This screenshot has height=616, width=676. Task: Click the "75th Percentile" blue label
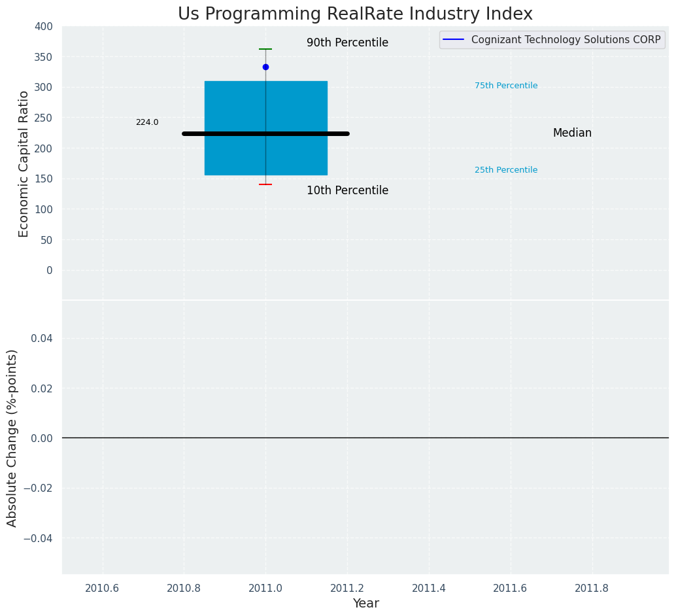506,86
